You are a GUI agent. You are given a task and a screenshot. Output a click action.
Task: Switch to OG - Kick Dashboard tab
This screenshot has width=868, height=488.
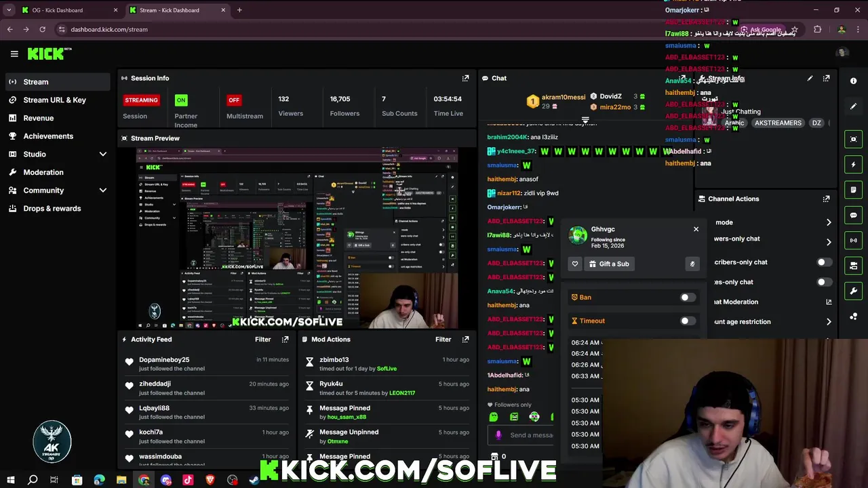pyautogui.click(x=69, y=10)
